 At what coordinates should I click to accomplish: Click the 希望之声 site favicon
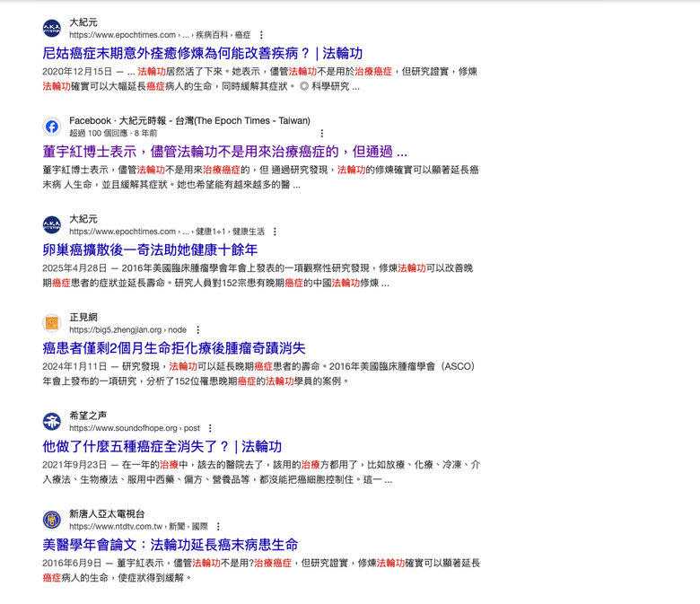(x=52, y=422)
